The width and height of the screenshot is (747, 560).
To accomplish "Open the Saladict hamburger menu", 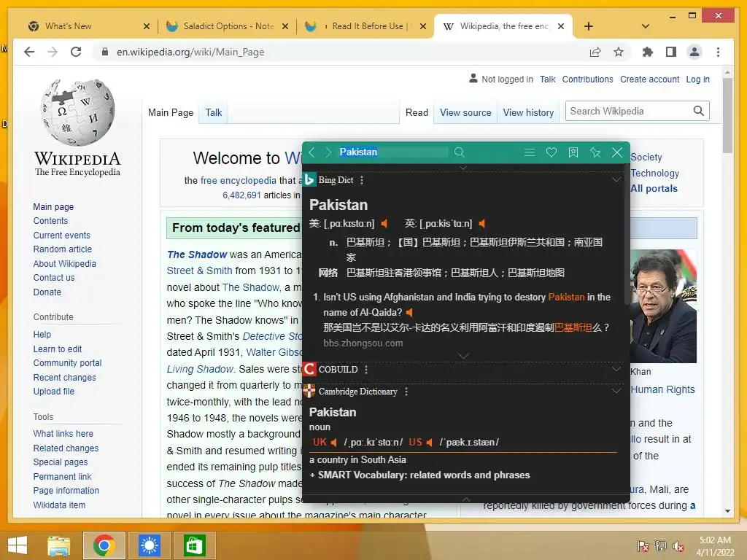I will point(530,152).
